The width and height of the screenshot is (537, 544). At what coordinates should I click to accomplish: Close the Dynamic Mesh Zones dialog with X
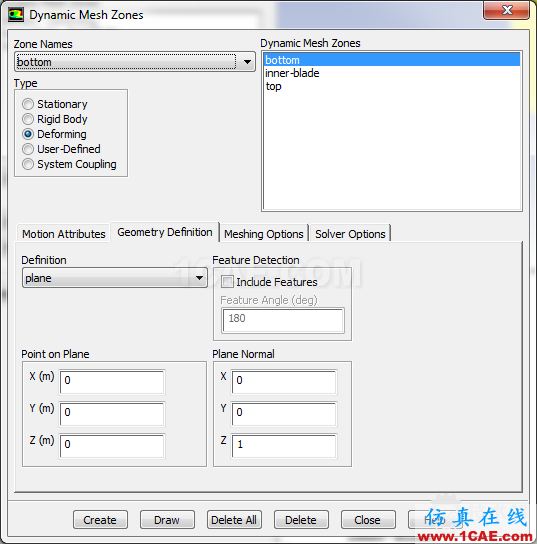(x=506, y=10)
